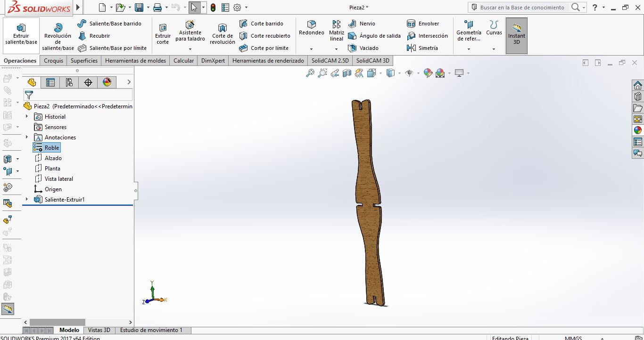Click the Corte recubierto tool
This screenshot has width=644, height=340.
click(x=264, y=36)
